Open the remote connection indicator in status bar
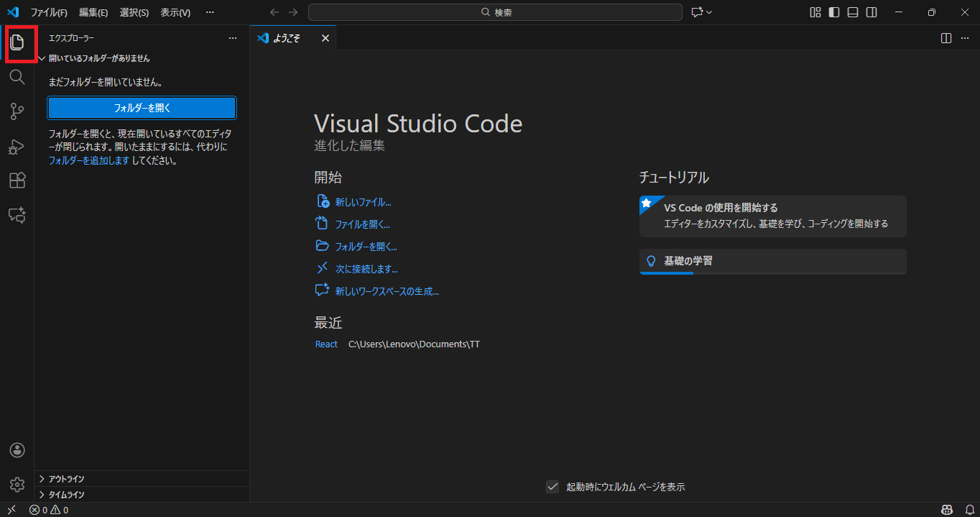 10,509
